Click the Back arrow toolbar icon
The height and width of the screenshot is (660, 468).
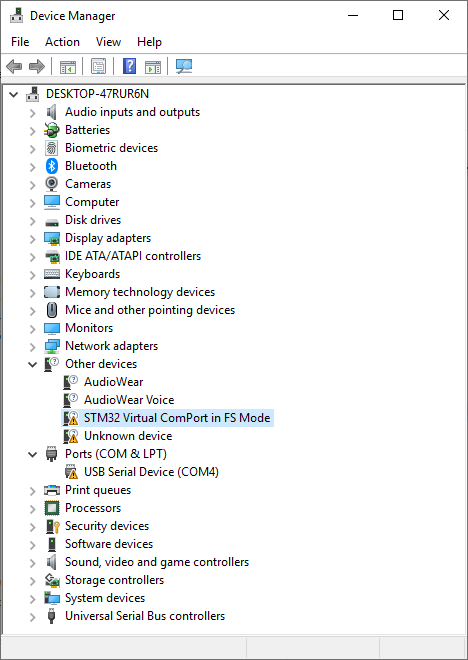tap(14, 66)
